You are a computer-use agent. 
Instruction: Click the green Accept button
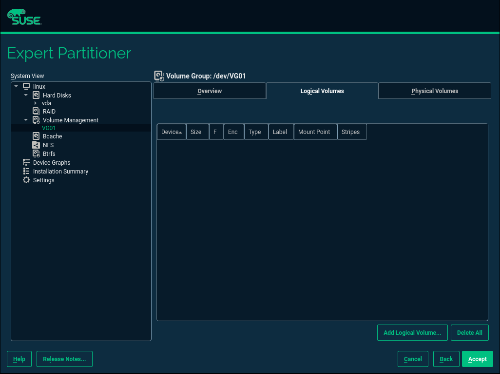[x=477, y=359]
